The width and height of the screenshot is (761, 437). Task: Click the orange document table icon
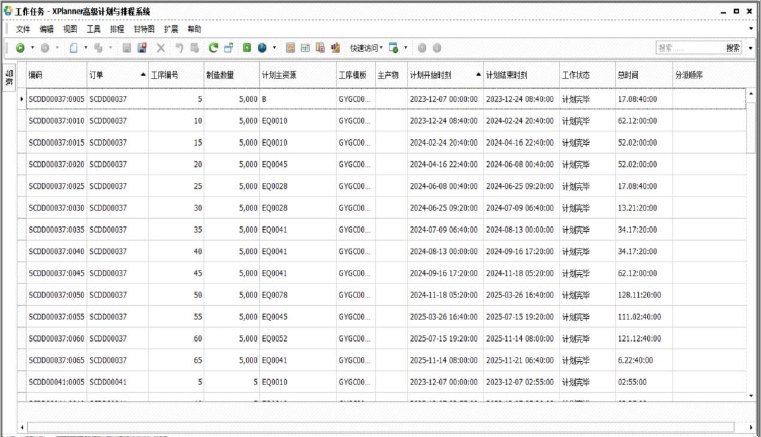pyautogui.click(x=320, y=48)
